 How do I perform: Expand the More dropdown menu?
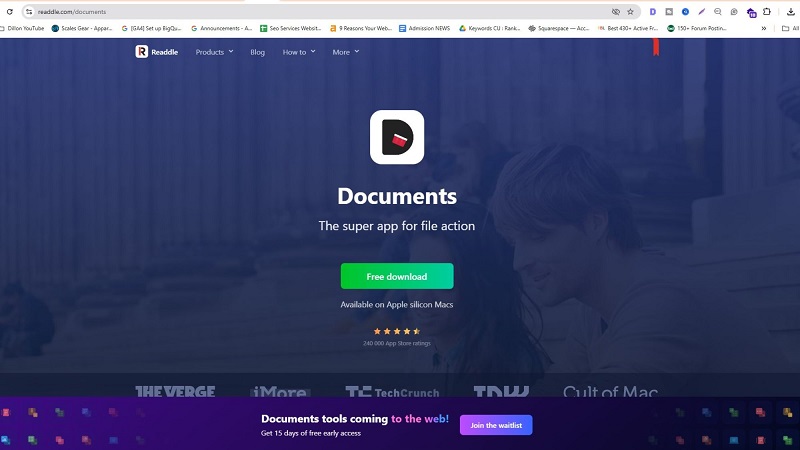click(346, 52)
